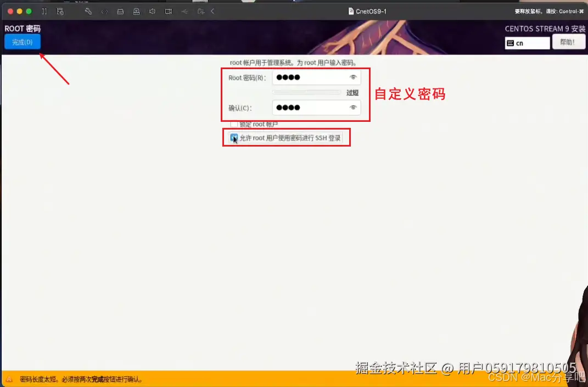This screenshot has height=387, width=588.
Task: Click the pause virtual machine icon
Action: point(44,11)
